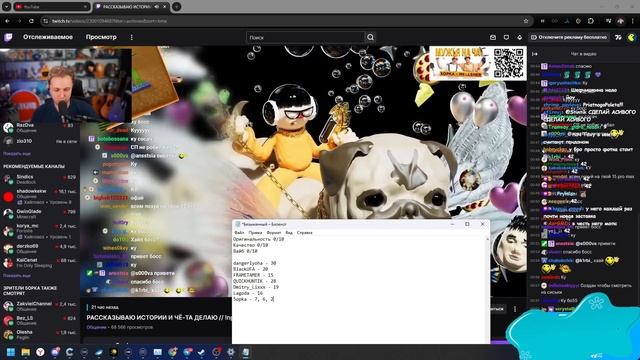
Task: Click the Twitch search magnifier button
Action: [x=370, y=37]
